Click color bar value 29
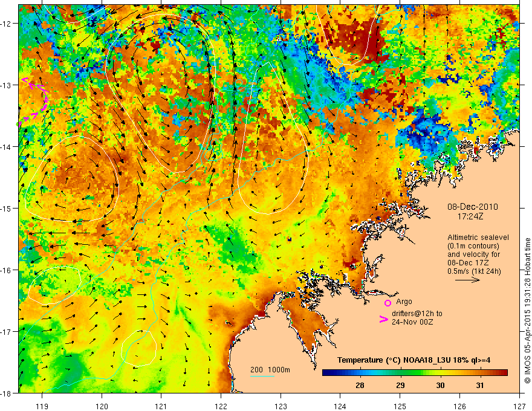The width and height of the screenshot is (532, 411). pyautogui.click(x=400, y=386)
